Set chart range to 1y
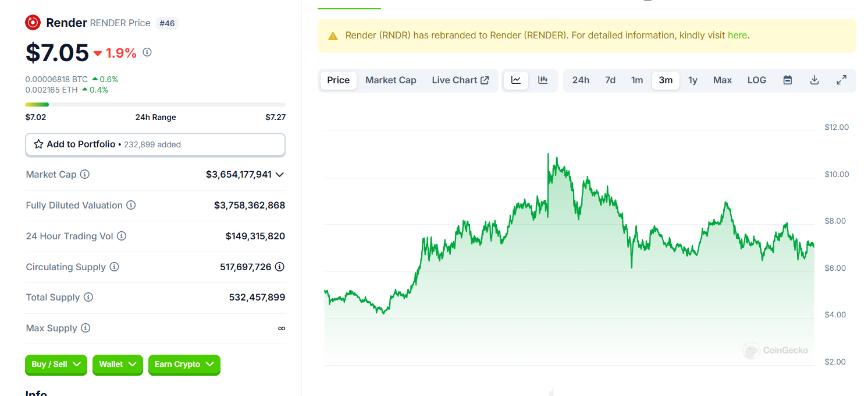The height and width of the screenshot is (396, 868). 693,80
